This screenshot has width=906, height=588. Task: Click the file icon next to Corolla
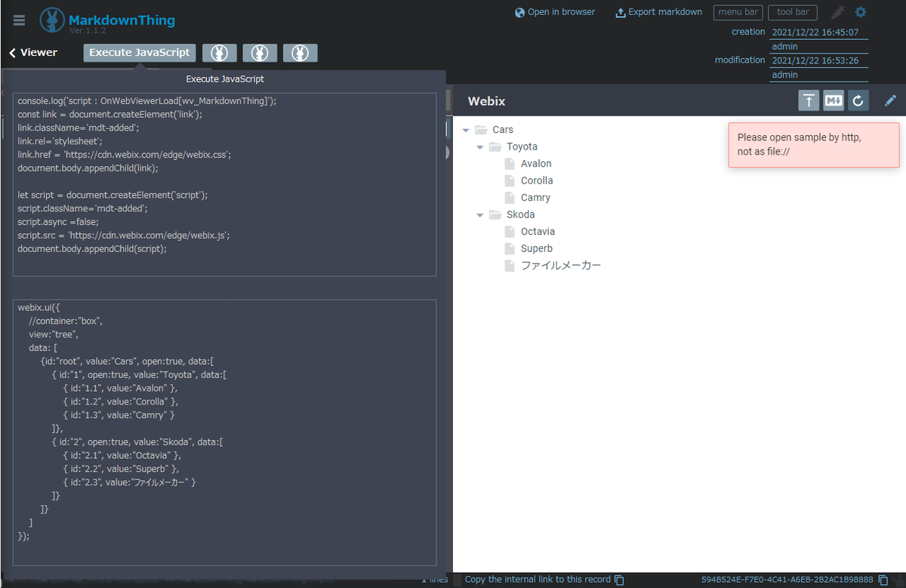coord(510,180)
